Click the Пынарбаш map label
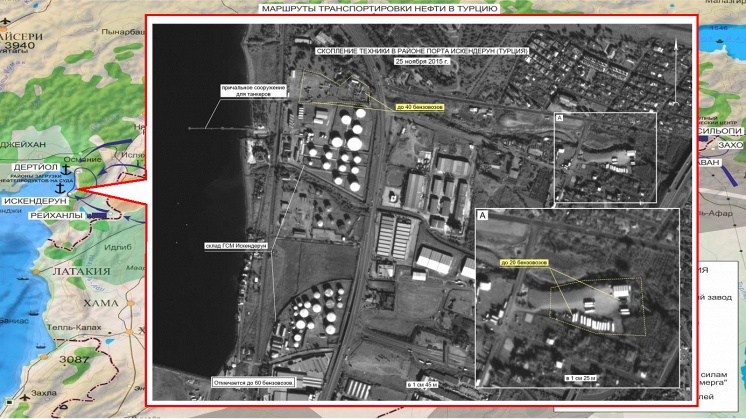 point(123,32)
